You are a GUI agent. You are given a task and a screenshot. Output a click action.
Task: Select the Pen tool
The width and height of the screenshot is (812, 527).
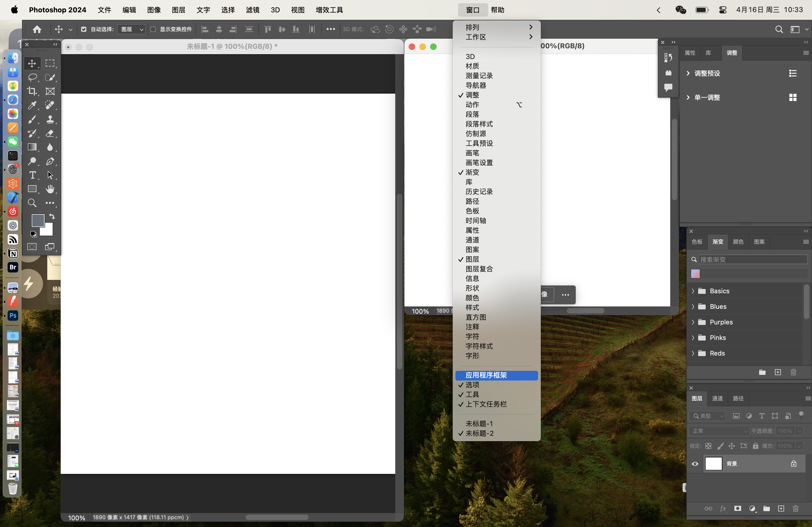click(x=50, y=161)
